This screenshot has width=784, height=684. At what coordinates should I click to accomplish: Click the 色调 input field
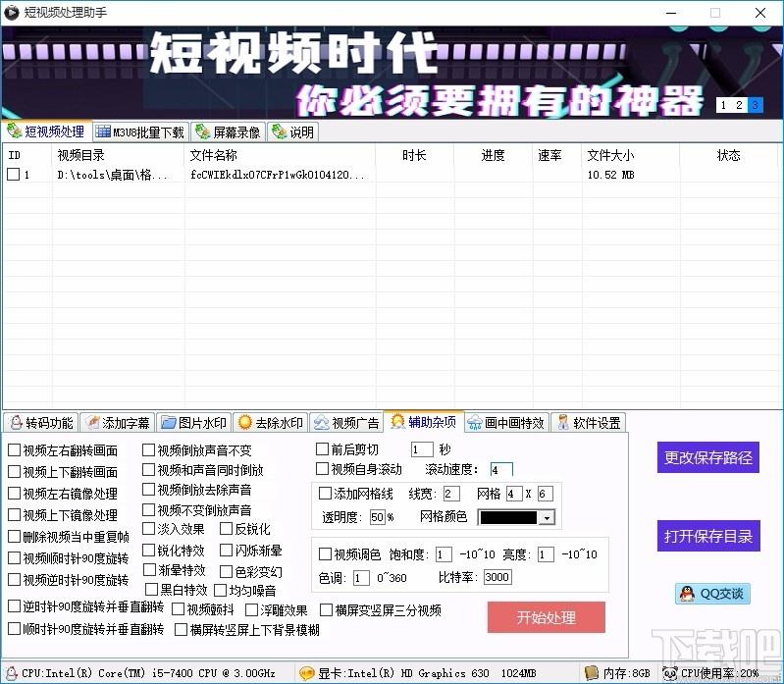click(x=361, y=578)
